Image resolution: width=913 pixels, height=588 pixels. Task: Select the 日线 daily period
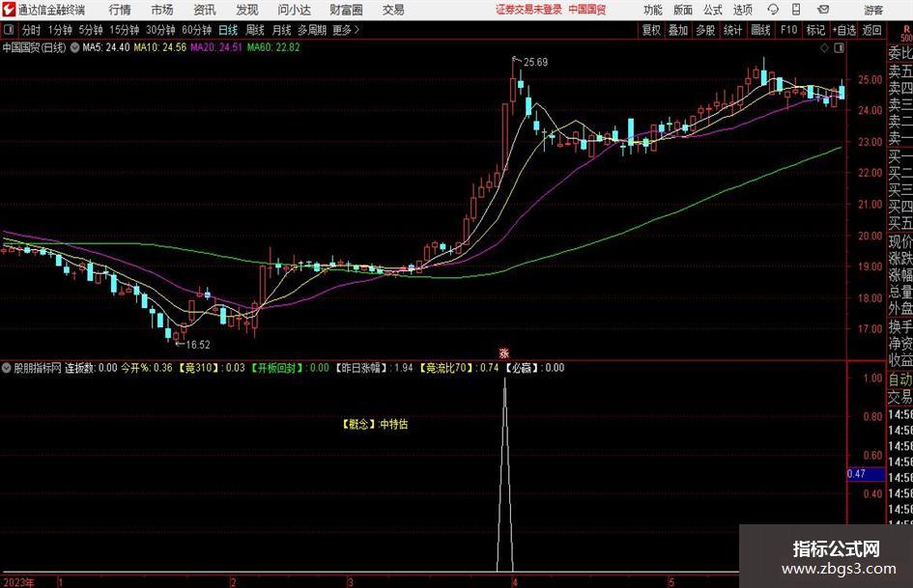[x=228, y=30]
